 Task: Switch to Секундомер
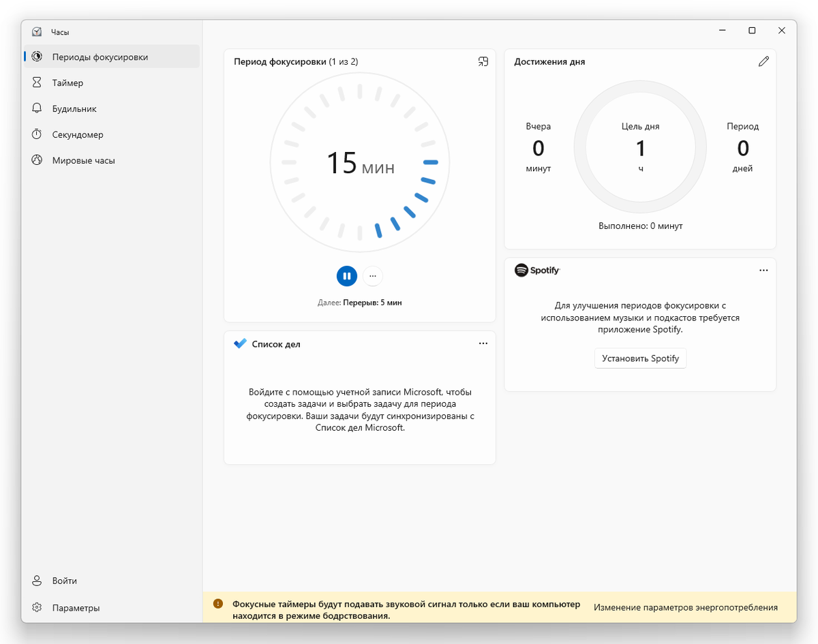112,134
